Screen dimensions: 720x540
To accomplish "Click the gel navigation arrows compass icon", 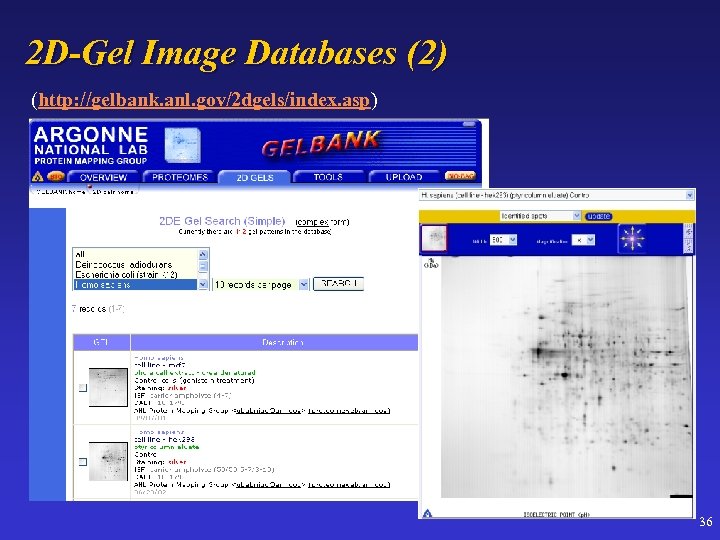I will pos(632,239).
